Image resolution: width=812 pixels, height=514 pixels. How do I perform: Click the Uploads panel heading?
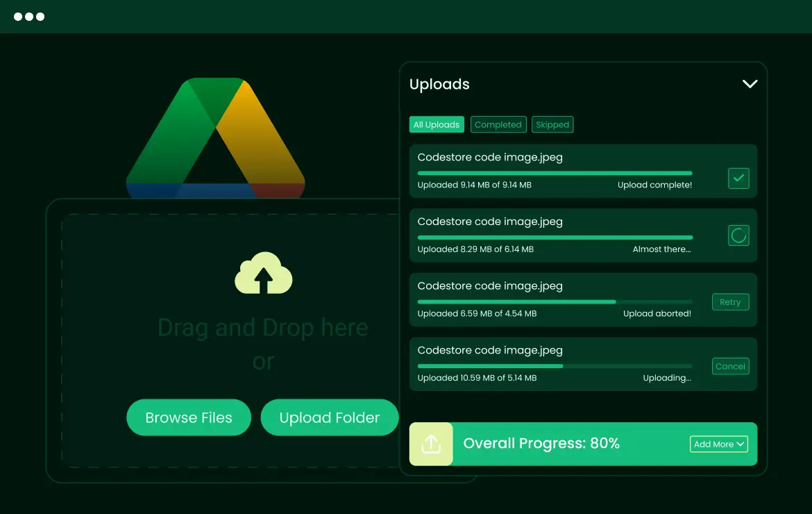(439, 84)
